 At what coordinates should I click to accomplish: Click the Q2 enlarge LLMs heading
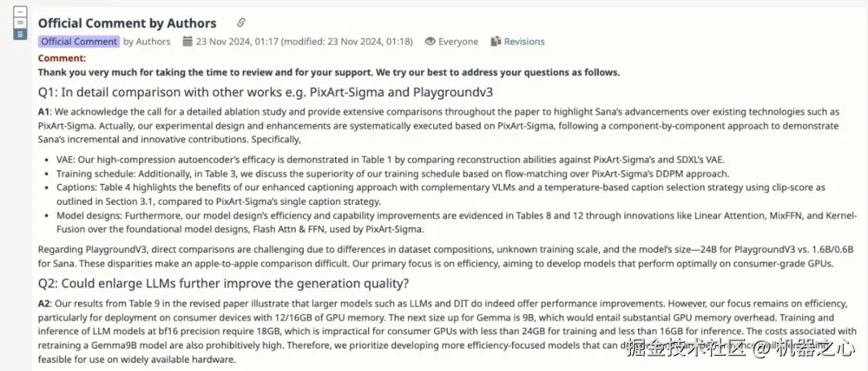click(x=223, y=283)
